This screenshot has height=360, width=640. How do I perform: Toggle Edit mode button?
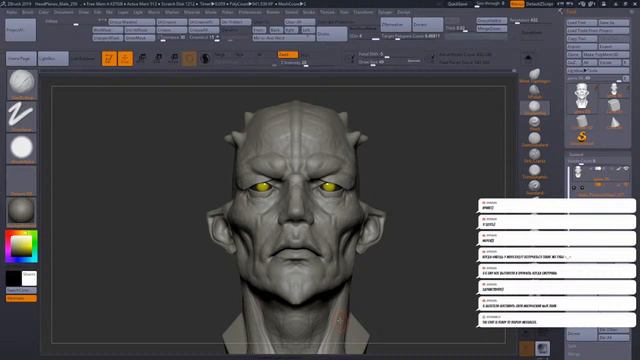(109, 58)
